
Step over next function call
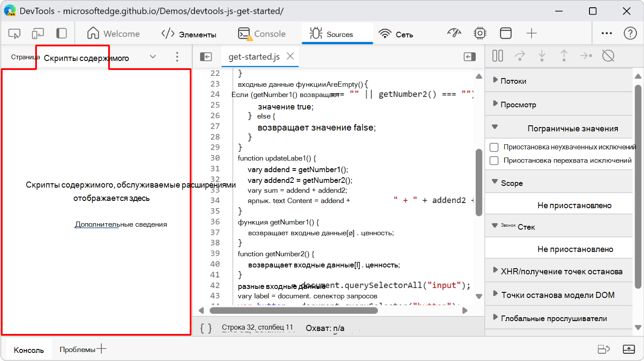tap(520, 56)
